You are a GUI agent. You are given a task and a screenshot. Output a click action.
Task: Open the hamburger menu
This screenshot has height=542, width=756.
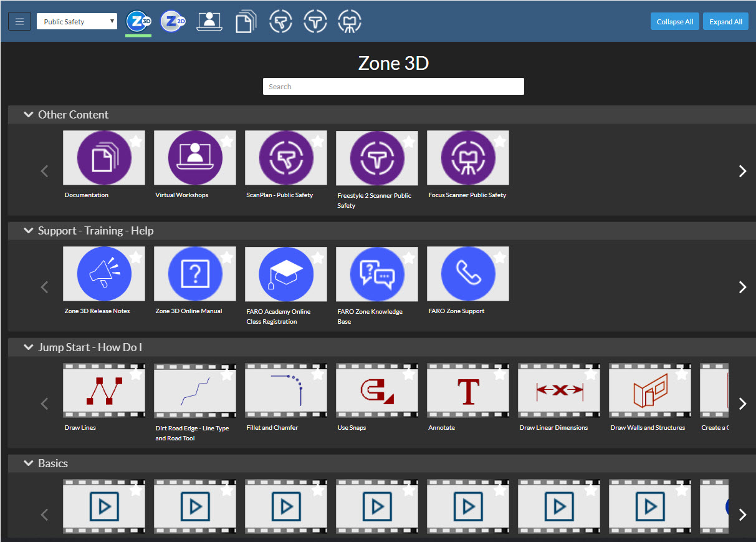coord(19,21)
